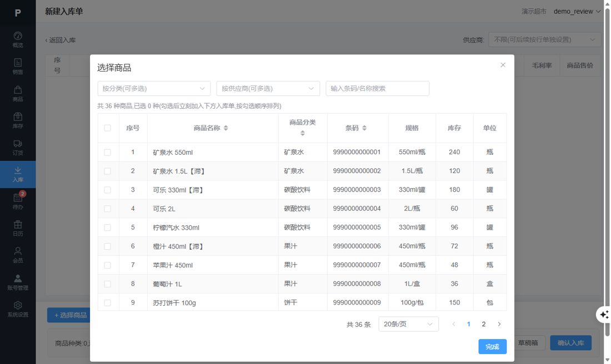
Task: Close the 选择商品 dialog with the X
Action: (x=503, y=65)
